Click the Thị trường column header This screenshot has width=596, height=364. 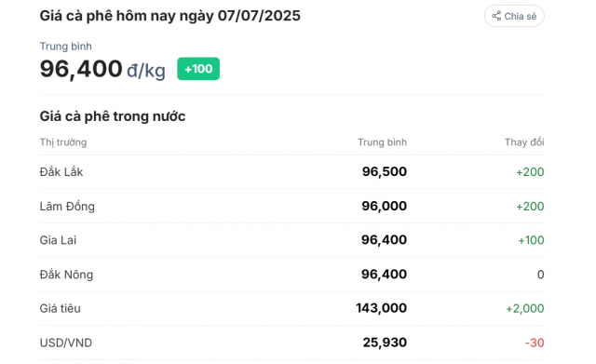63,142
